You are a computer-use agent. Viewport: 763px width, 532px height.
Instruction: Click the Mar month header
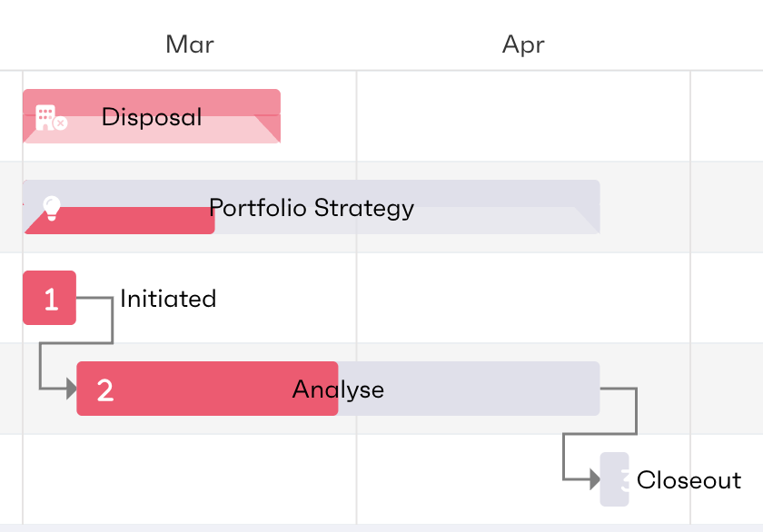pos(190,44)
